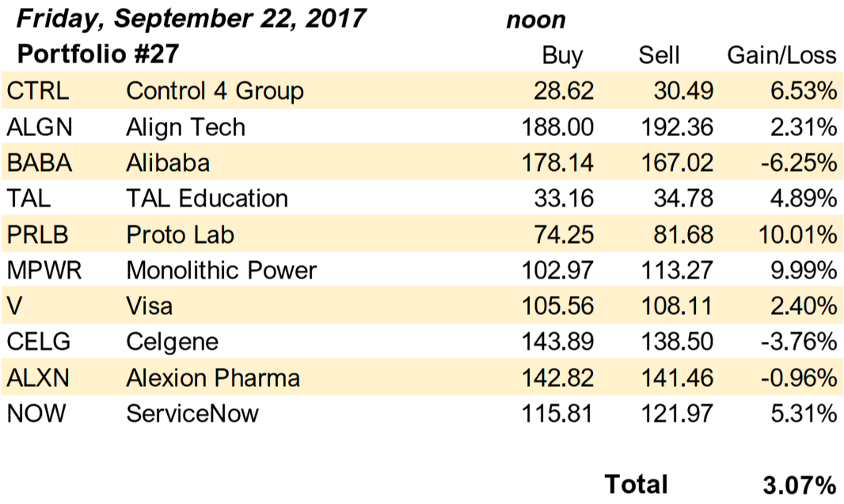
Task: Click the TAL Education name cell
Action: coord(207,199)
